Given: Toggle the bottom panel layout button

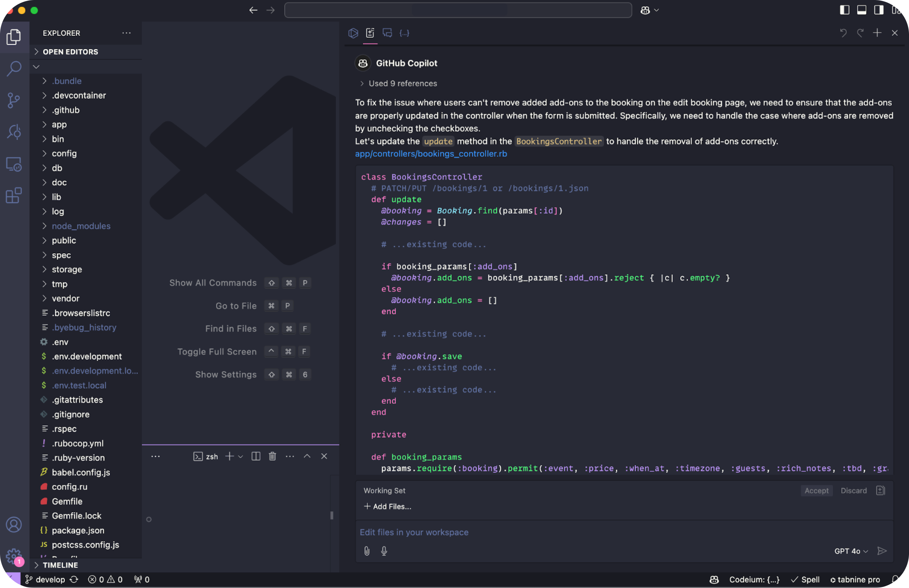Looking at the screenshot, I should point(861,10).
